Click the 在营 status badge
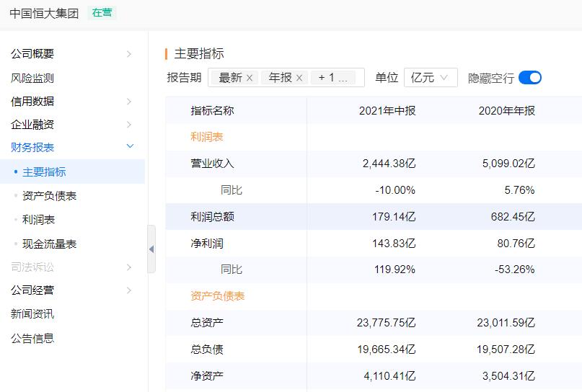 point(102,12)
